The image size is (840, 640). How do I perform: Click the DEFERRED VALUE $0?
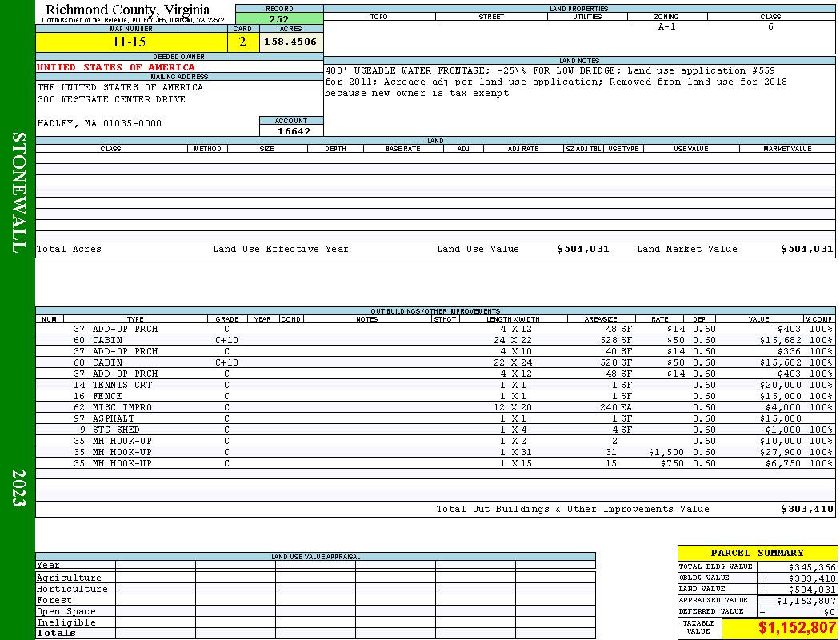click(x=830, y=612)
